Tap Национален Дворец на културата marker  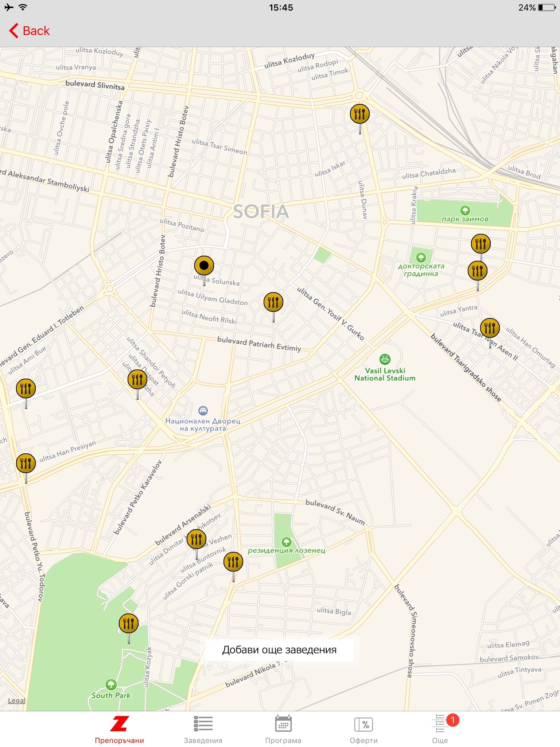203,411
